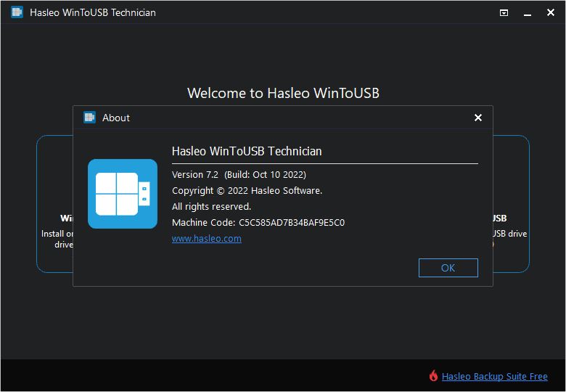Click the About dialog title text

click(116, 118)
